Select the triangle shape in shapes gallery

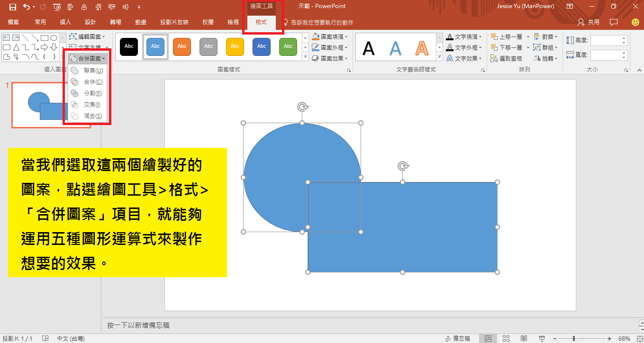point(16,47)
